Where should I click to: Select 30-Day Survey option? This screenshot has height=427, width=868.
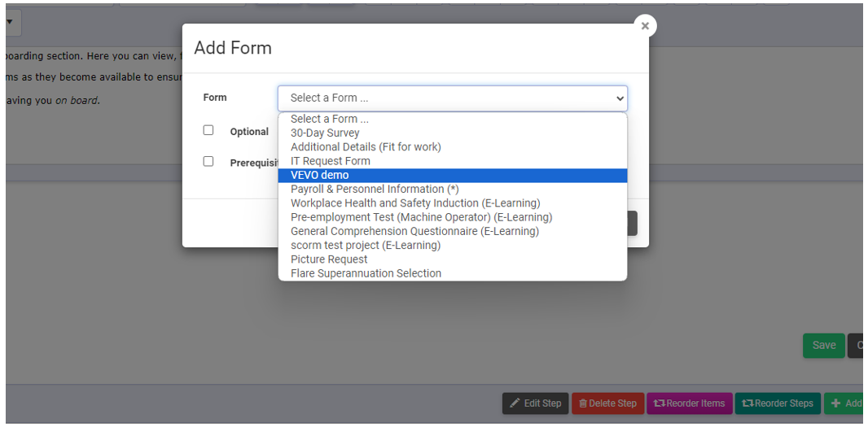tap(452, 133)
